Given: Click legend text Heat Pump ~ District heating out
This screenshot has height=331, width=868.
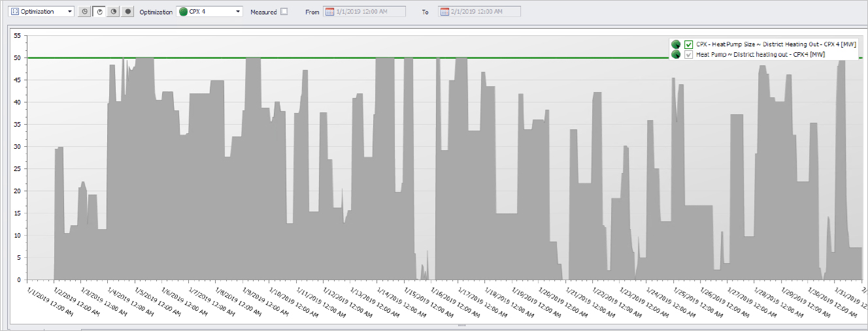Looking at the screenshot, I should [760, 55].
